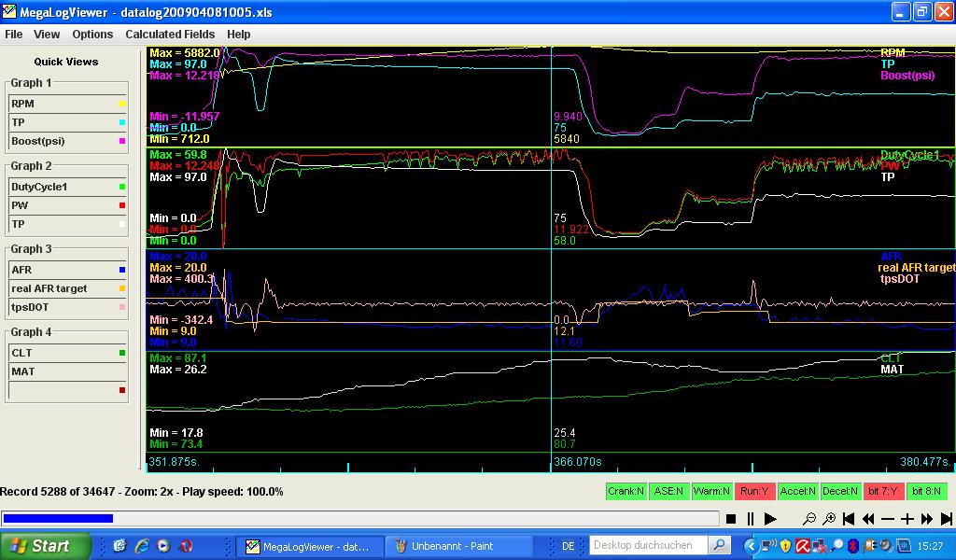The image size is (956, 560).
Task: Pause the log playback
Action: (x=751, y=519)
